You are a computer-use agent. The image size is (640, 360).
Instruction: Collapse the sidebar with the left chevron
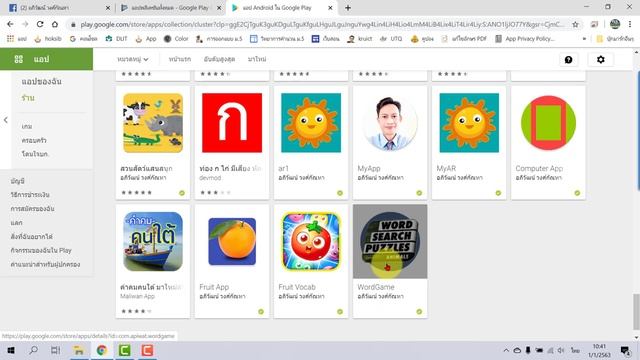click(5, 120)
